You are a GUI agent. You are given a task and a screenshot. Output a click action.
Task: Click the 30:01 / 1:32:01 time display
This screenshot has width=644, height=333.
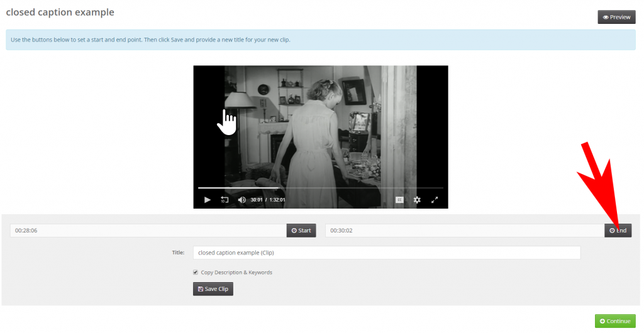(268, 200)
